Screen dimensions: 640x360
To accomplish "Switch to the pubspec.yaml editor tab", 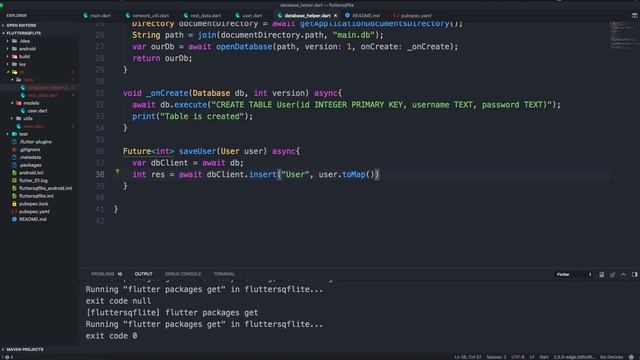I will tap(412, 16).
